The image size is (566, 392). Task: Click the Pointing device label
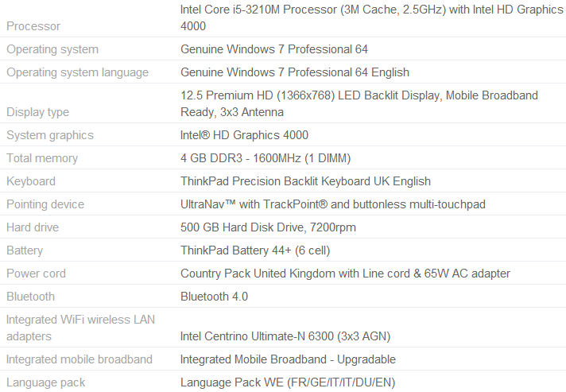(x=45, y=204)
